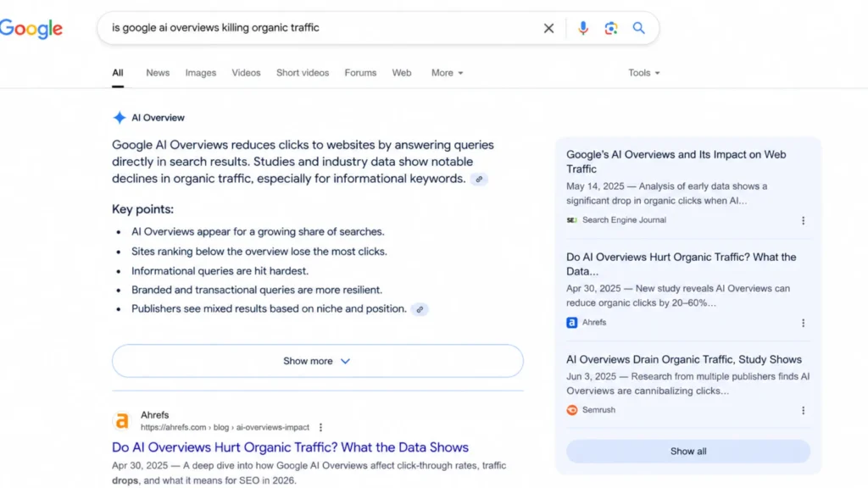Switch to the Forums tab
The width and height of the screenshot is (868, 488).
pos(360,73)
